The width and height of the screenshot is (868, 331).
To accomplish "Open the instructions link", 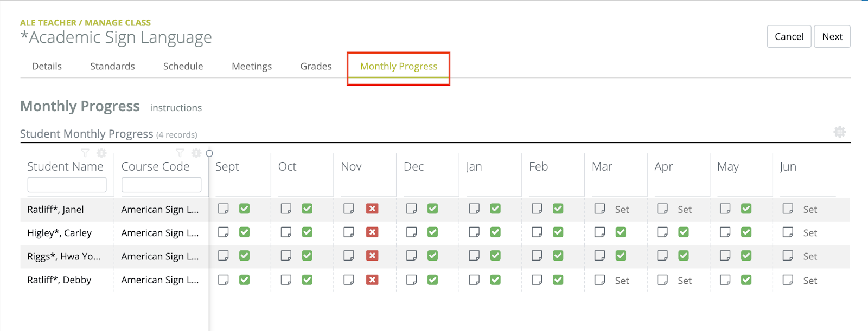I will [x=176, y=108].
